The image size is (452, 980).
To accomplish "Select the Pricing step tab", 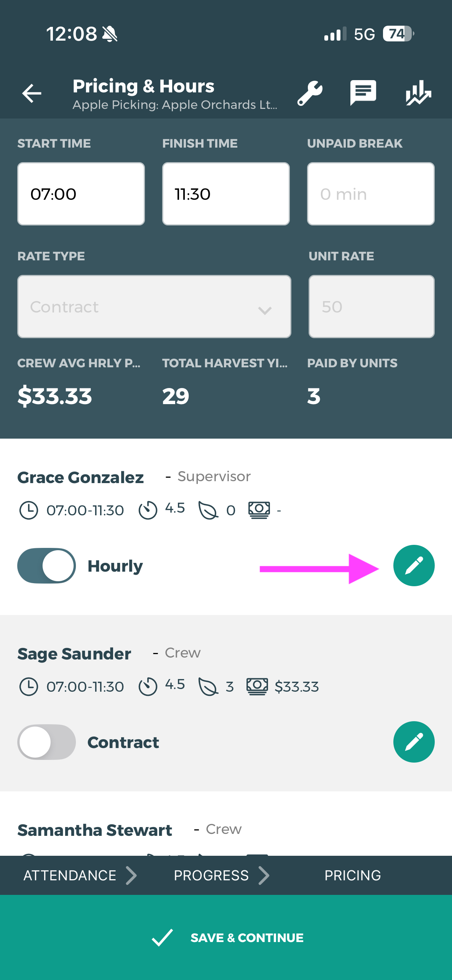I will coord(352,875).
